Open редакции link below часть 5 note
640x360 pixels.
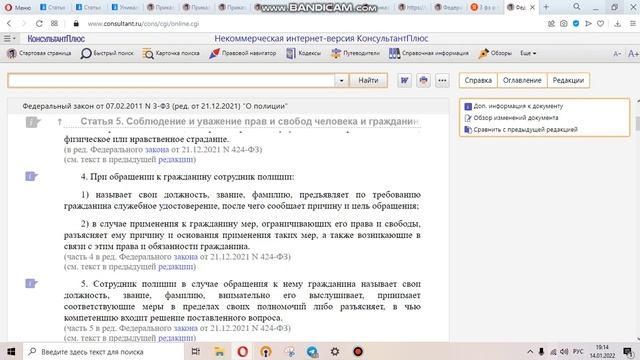(176, 338)
